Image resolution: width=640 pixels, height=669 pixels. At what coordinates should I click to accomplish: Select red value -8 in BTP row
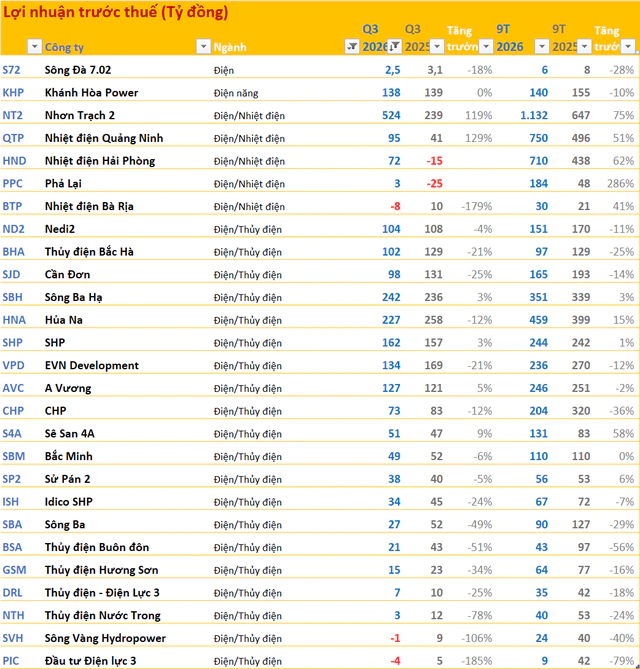pyautogui.click(x=396, y=206)
